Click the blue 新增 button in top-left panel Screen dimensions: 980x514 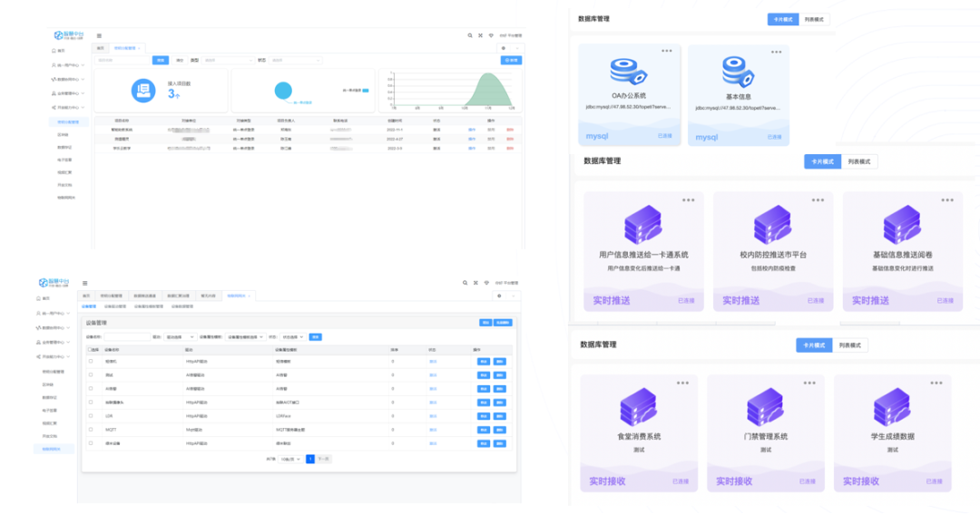tap(512, 61)
